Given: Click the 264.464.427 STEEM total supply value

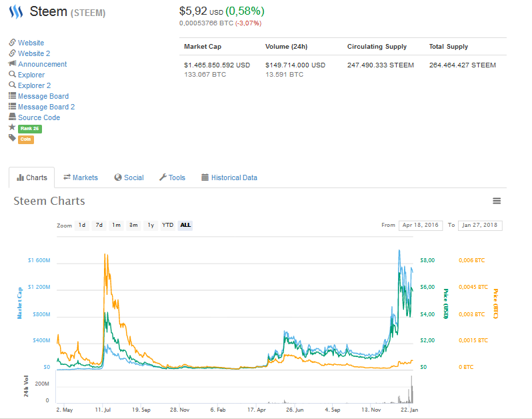Looking at the screenshot, I should (463, 65).
